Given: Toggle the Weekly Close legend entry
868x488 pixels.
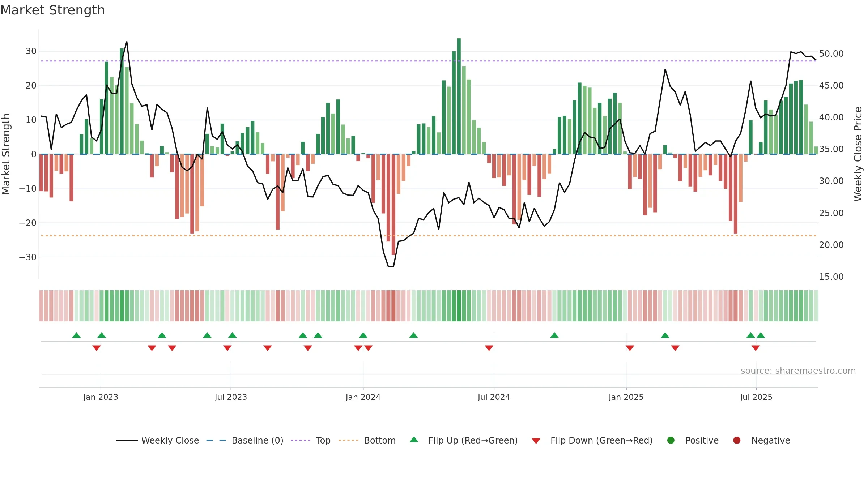Looking at the screenshot, I should coord(158,440).
